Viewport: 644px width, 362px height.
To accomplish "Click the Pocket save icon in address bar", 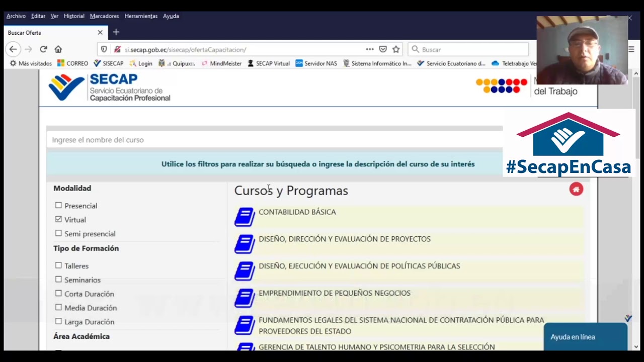I will point(383,49).
